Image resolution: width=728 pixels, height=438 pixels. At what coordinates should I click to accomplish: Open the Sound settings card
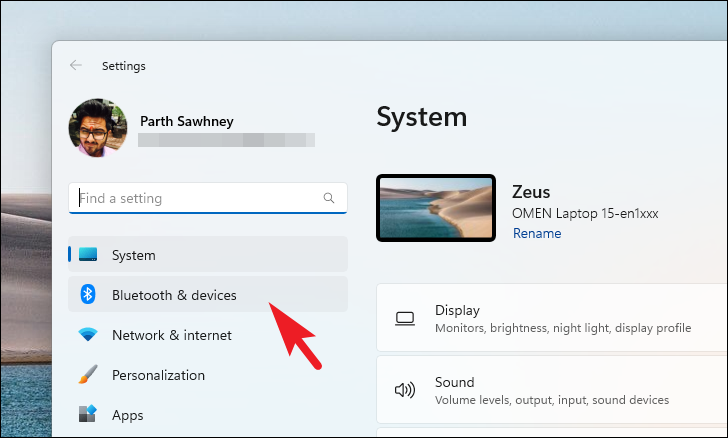point(552,390)
